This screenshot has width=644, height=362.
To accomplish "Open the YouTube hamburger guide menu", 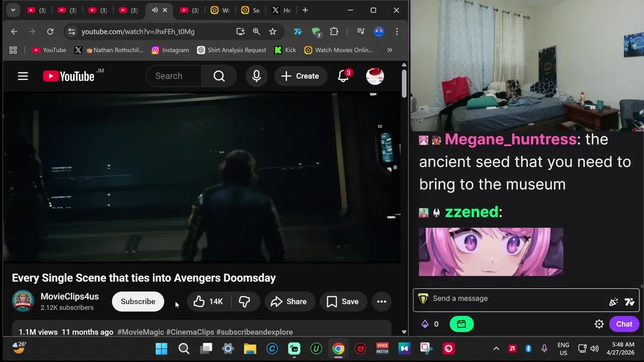I will 23,76.
